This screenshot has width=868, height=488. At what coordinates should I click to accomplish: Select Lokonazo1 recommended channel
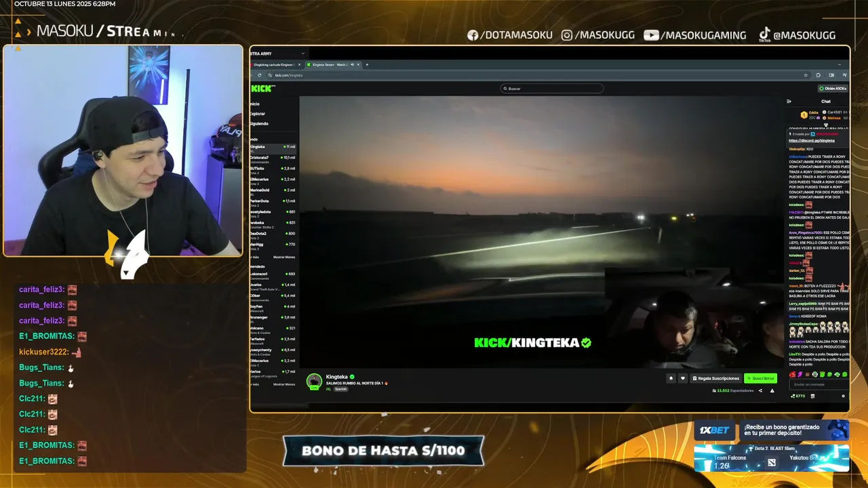(x=273, y=275)
